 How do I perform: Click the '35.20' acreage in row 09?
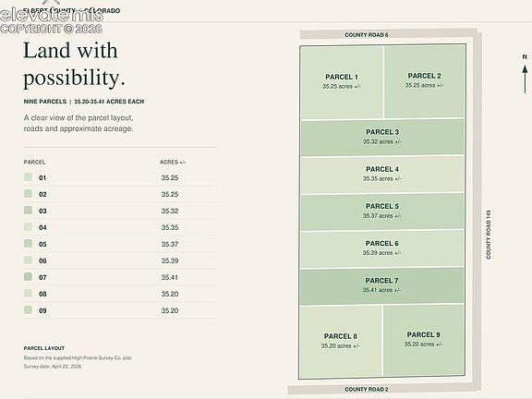(170, 310)
